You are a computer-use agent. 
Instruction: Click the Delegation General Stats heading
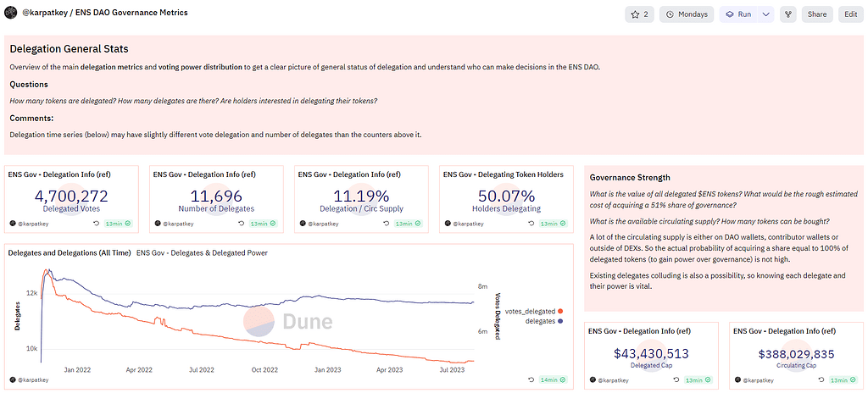[x=70, y=49]
